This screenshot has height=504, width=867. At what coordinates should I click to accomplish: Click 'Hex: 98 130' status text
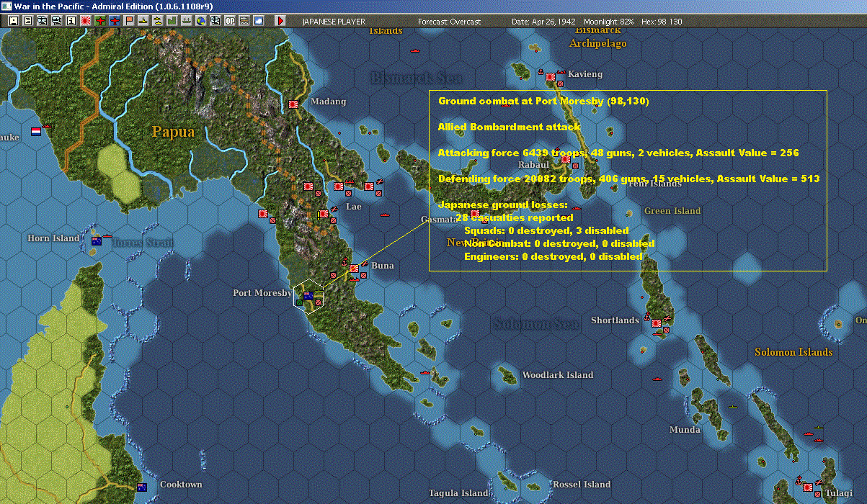click(661, 22)
